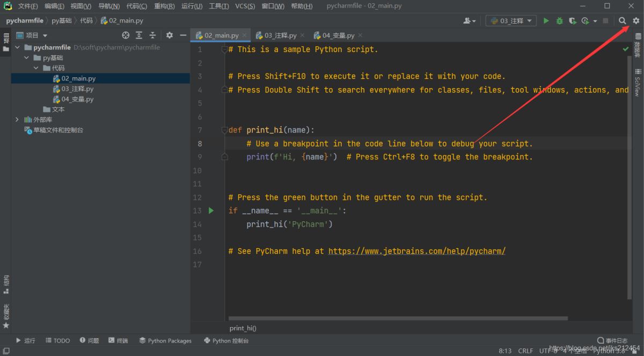The image size is (644, 356).
Task: Run with coverage using the shield icon
Action: click(x=572, y=21)
